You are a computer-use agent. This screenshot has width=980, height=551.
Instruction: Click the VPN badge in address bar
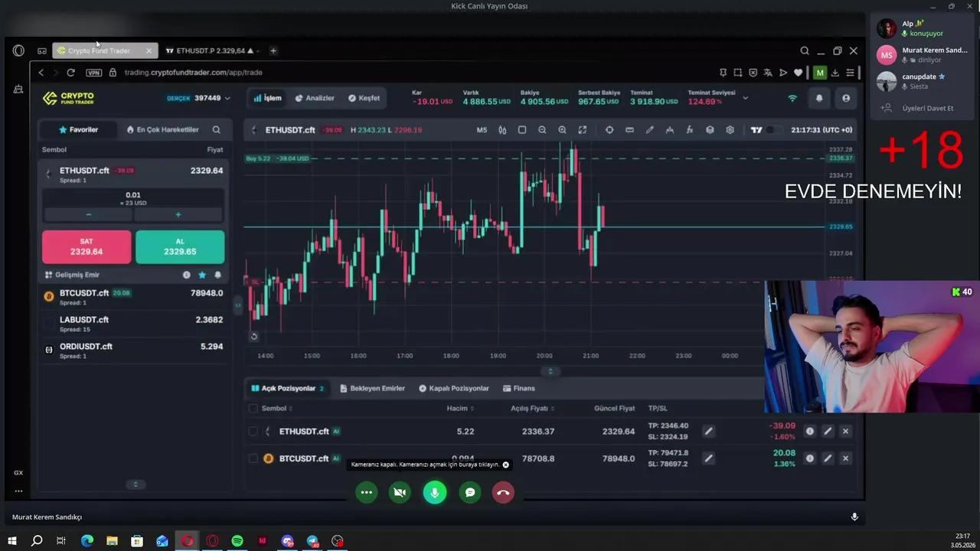click(x=93, y=73)
